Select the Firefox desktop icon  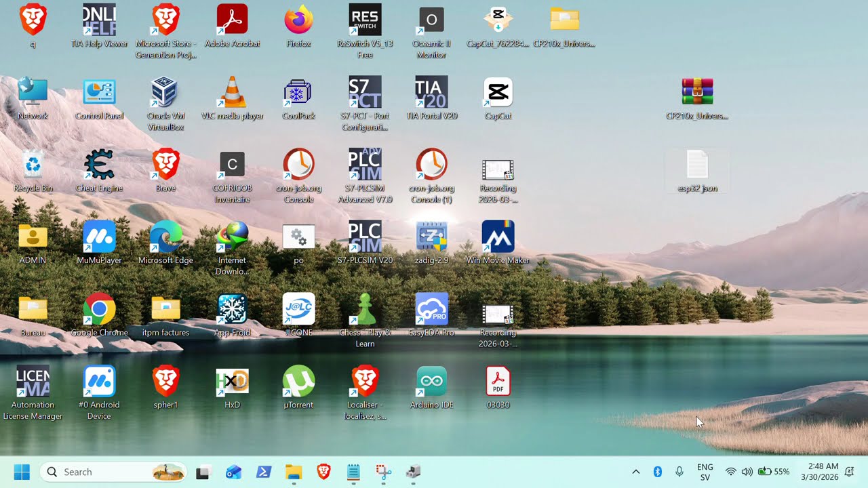pyautogui.click(x=298, y=26)
